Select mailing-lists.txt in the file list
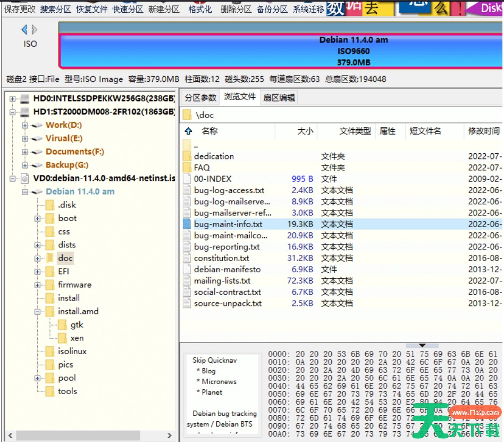Screen dimensions: 504x442 click(x=222, y=281)
